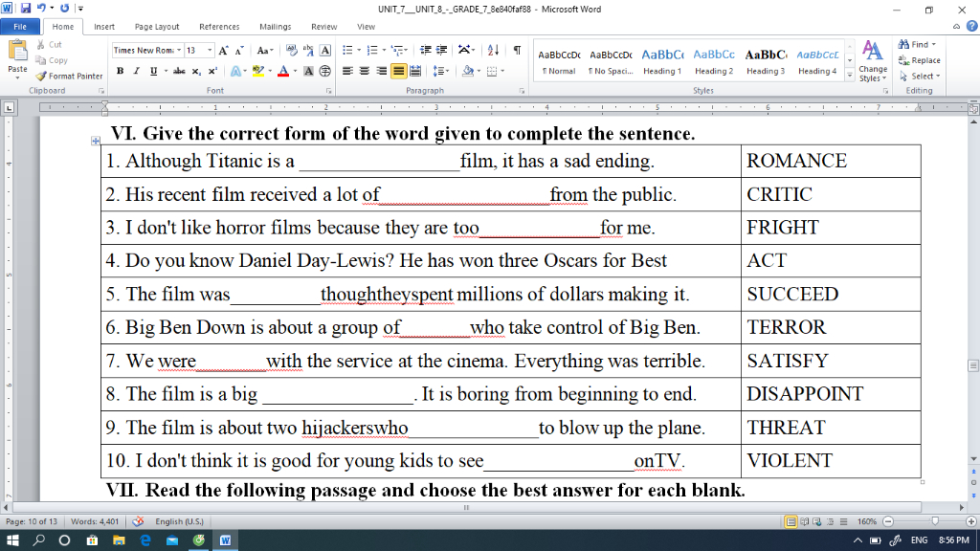Image resolution: width=980 pixels, height=551 pixels.
Task: Open Word Help question mark icon
Action: [x=972, y=26]
